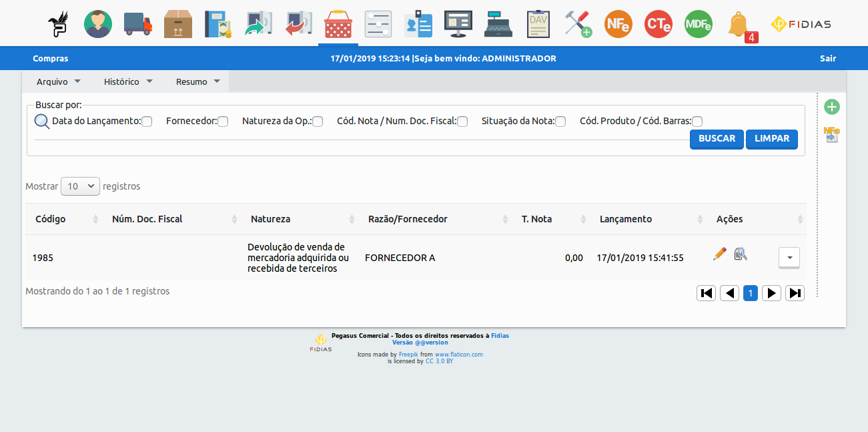
Task: Click the green plus icon on right panel
Action: [831, 107]
